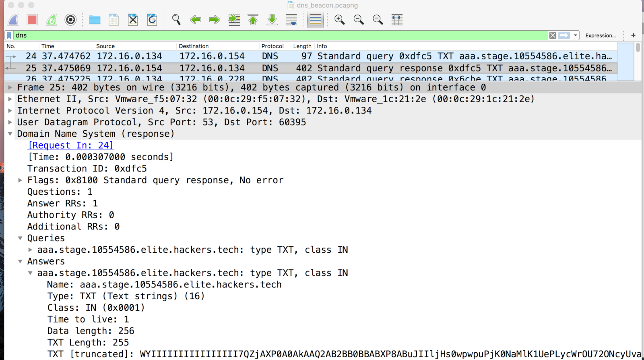
Task: Select packet 24 DNS query row
Action: tap(311, 56)
